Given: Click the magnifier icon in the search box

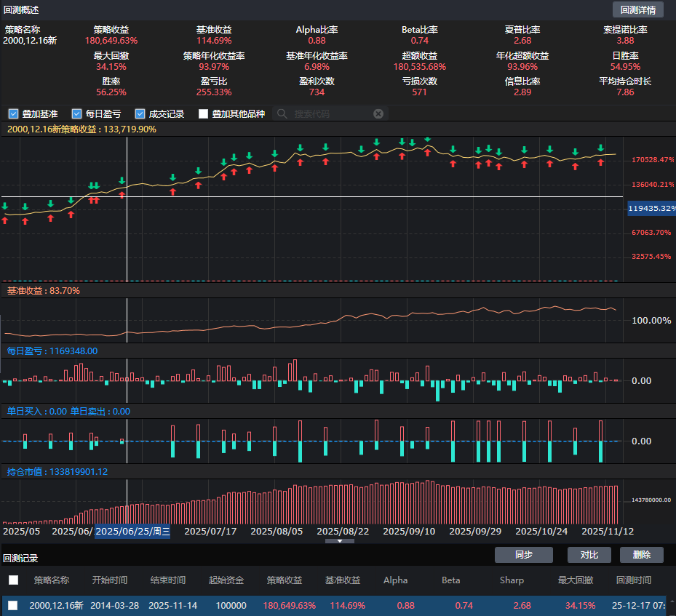Looking at the screenshot, I should pos(282,114).
